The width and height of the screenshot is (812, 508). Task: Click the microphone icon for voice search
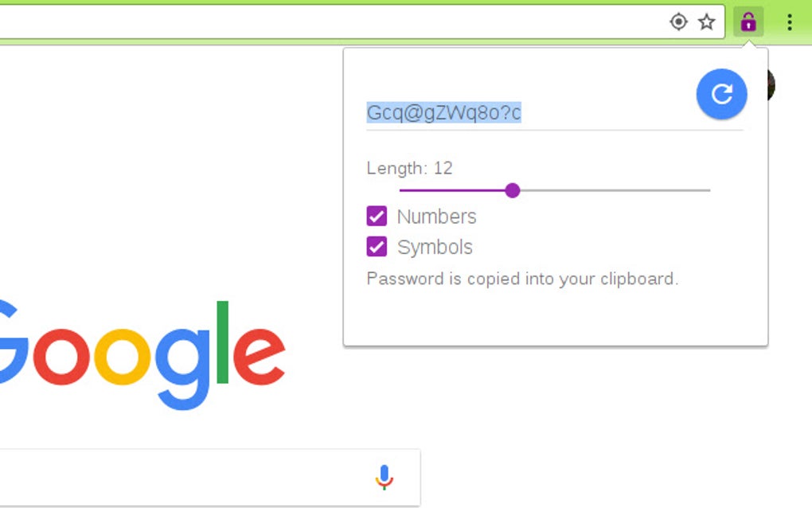(x=385, y=475)
